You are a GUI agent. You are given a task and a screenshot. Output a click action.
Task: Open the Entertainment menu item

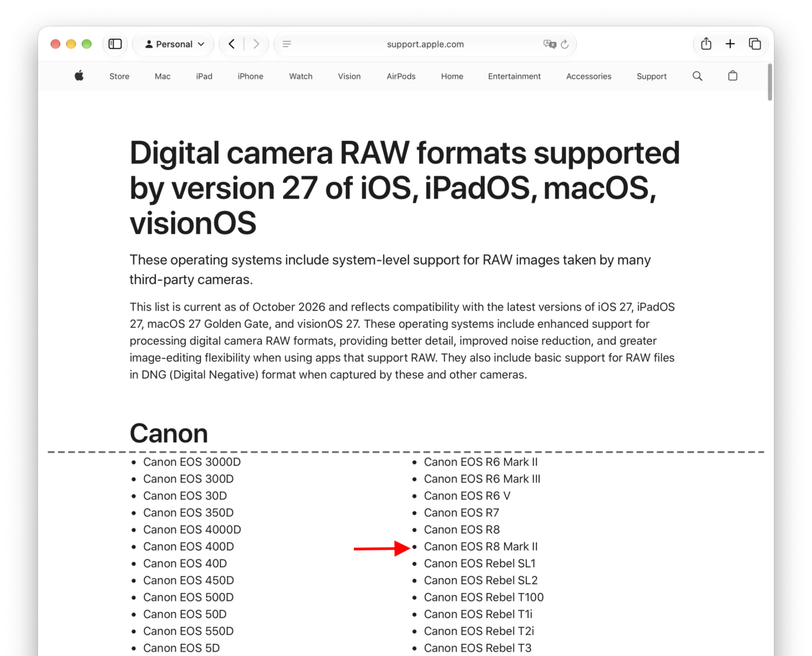[514, 76]
